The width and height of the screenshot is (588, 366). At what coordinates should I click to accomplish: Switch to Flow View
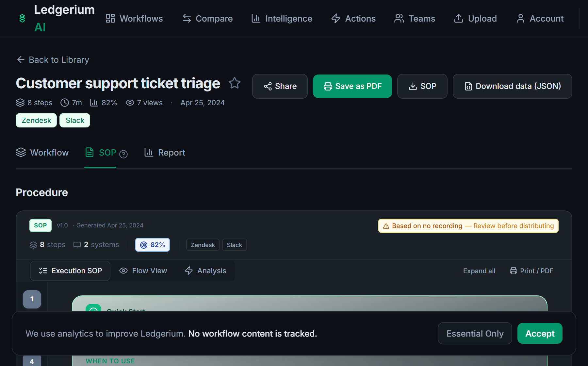coord(143,271)
